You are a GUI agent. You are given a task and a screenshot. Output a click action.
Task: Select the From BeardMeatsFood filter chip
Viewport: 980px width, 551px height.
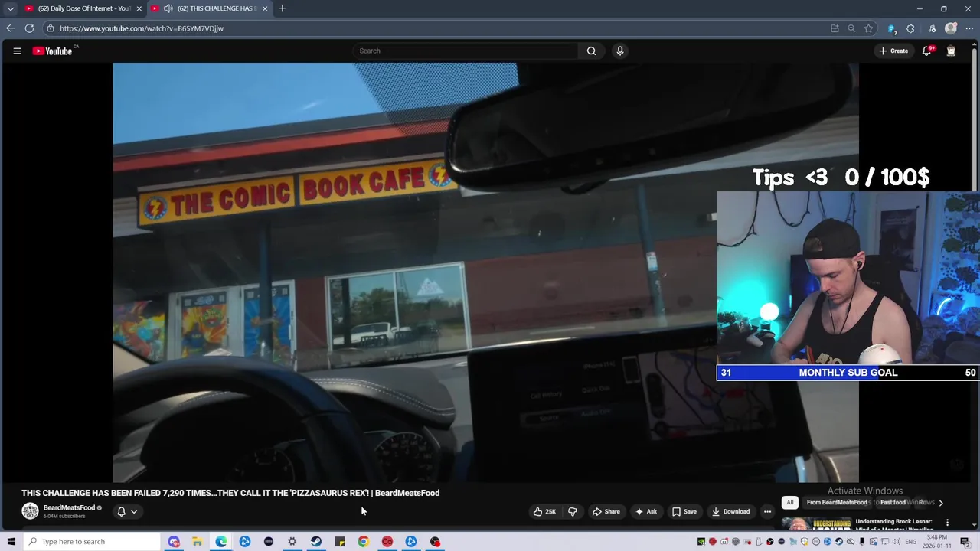(x=837, y=503)
